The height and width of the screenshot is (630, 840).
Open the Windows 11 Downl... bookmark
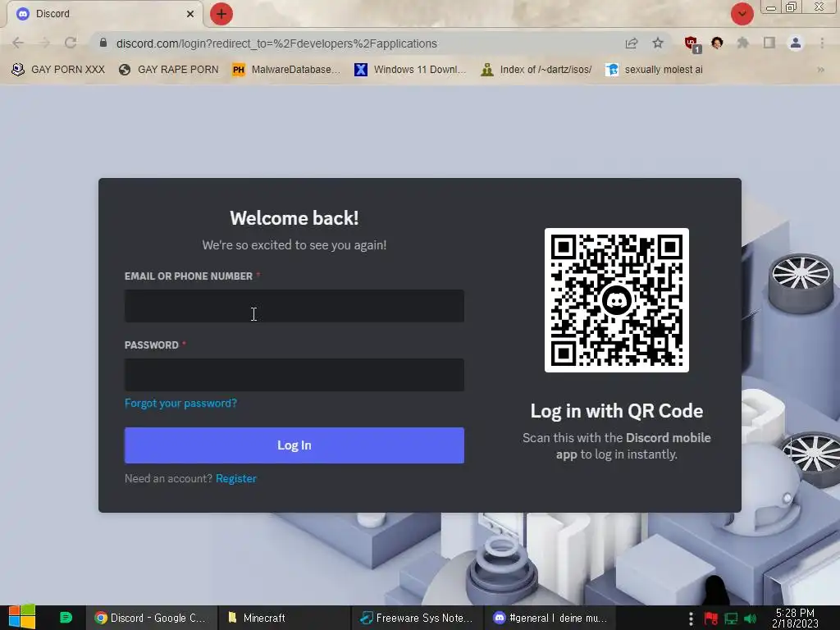[x=410, y=70]
